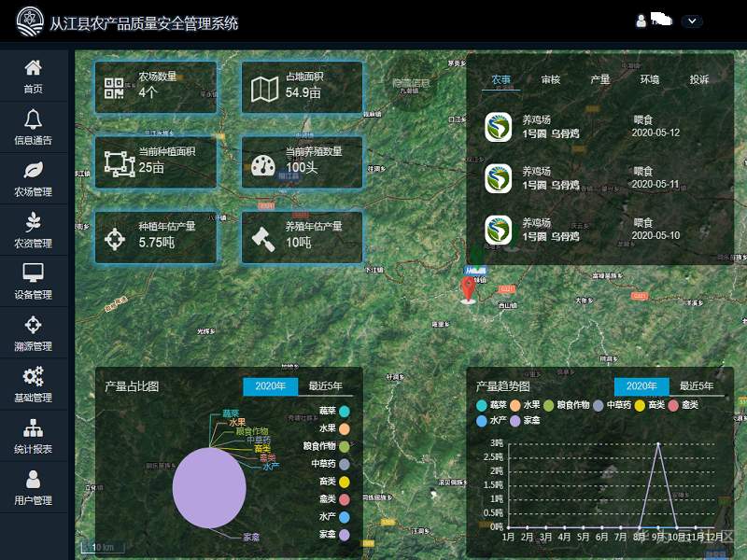
Task: Open 基础管理 gears icon
Action: pyautogui.click(x=33, y=376)
